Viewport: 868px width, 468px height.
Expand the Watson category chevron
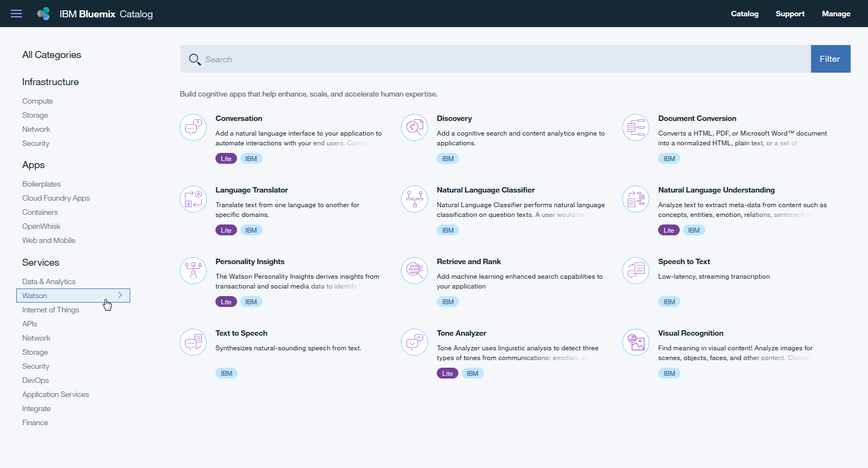pos(120,295)
